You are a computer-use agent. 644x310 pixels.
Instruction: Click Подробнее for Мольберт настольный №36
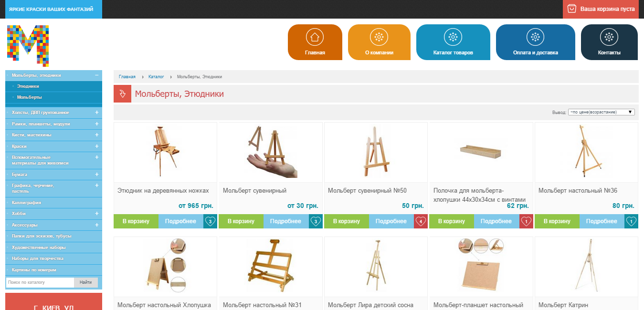[602, 221]
